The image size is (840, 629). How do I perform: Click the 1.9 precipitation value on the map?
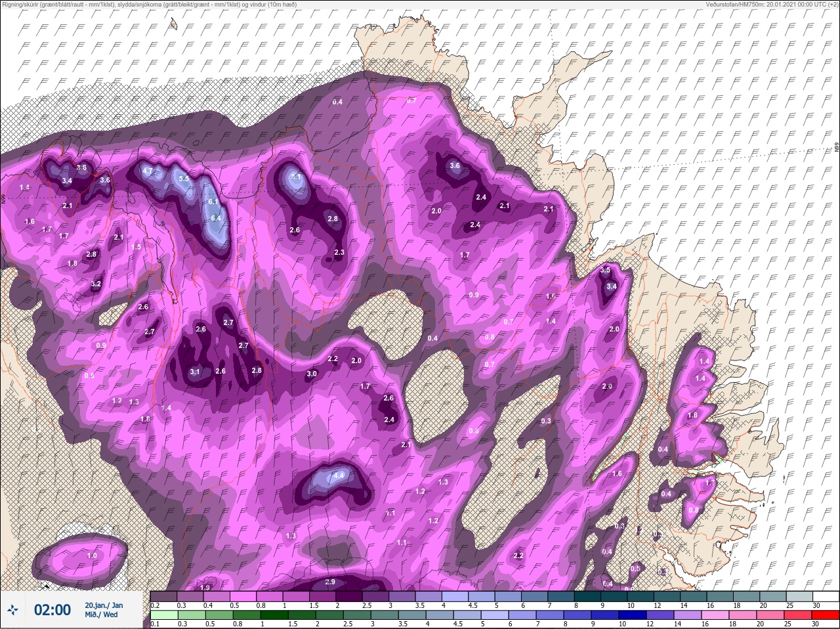[205, 588]
